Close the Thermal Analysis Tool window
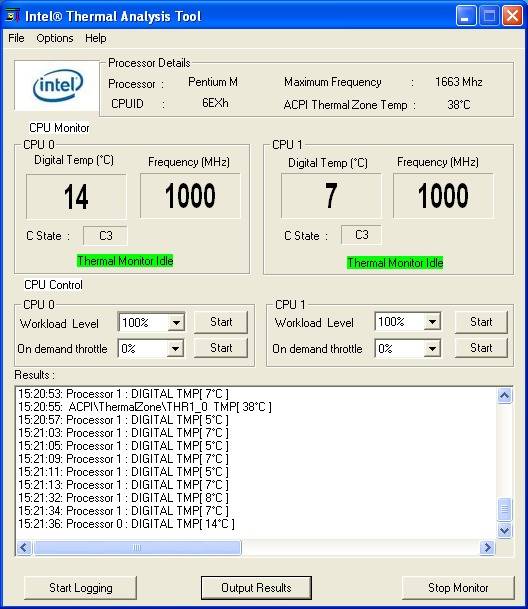Screen dimensions: 528x609 (x=512, y=16)
